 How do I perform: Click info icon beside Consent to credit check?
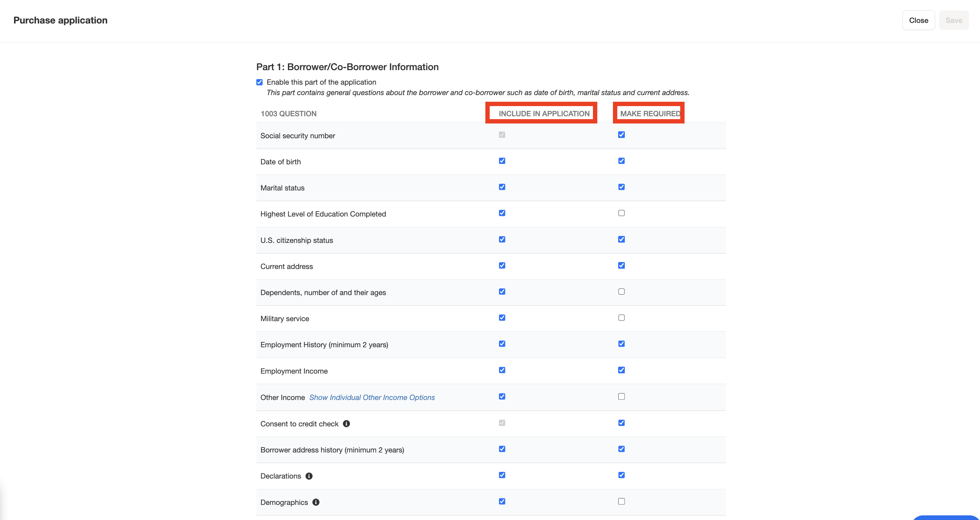coord(346,423)
